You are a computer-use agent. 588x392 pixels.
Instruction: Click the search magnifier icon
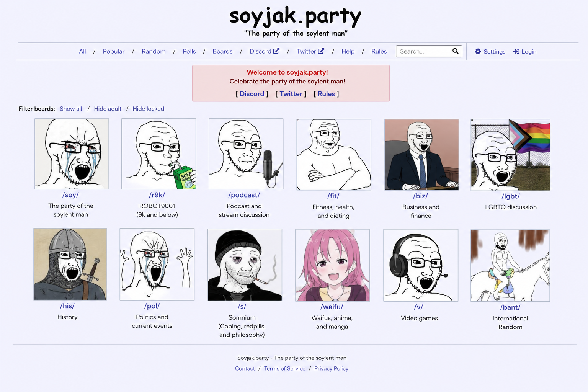click(x=455, y=51)
